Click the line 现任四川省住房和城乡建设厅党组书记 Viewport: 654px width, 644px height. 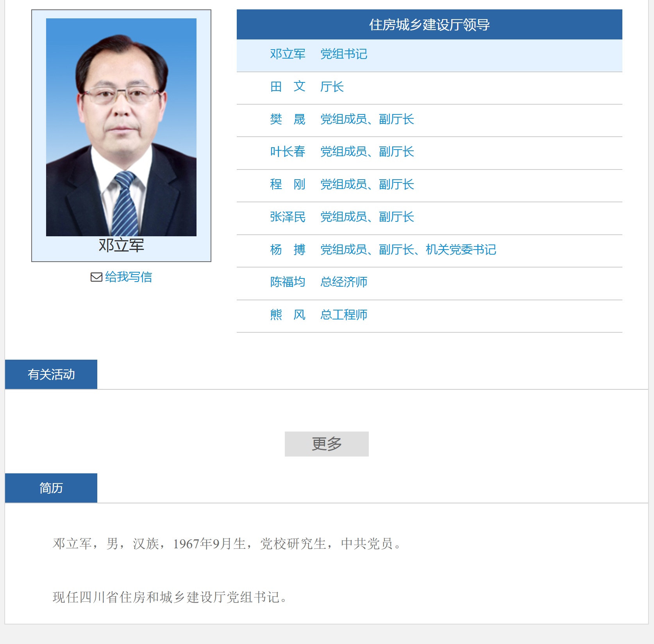[x=170, y=597]
